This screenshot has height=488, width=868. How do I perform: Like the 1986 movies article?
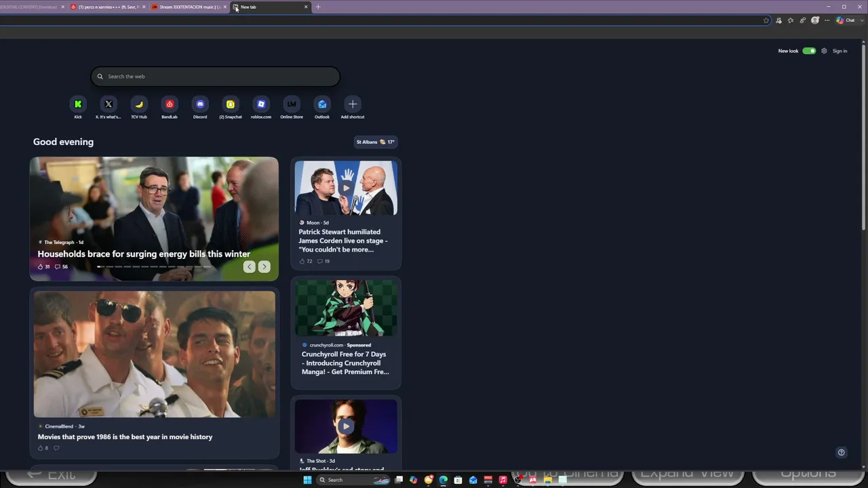coord(43,448)
